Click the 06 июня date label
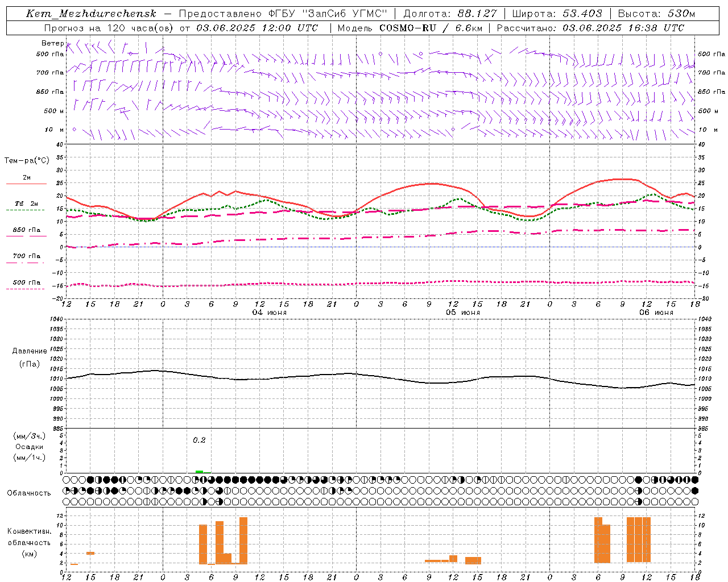728x582 pixels. click(656, 313)
